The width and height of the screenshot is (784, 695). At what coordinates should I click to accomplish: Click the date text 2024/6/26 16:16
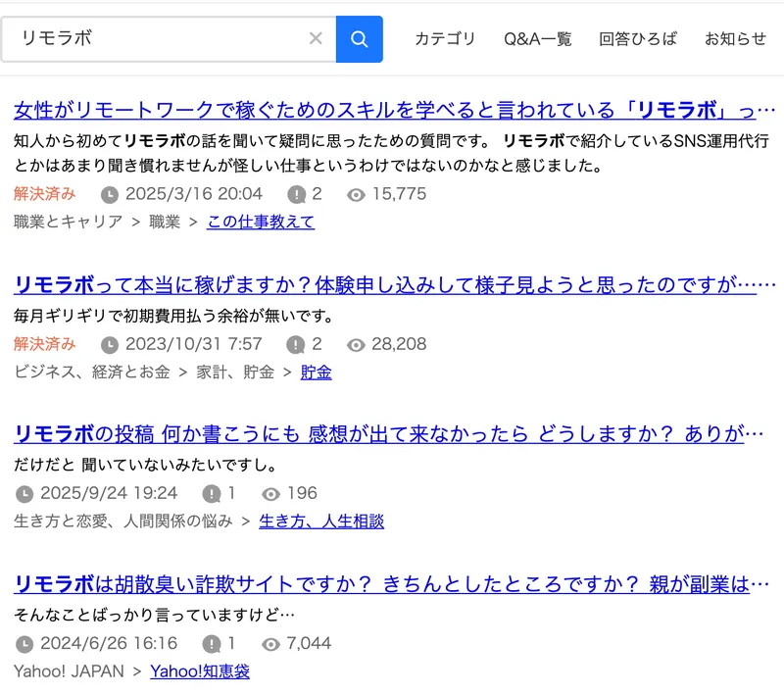point(109,643)
